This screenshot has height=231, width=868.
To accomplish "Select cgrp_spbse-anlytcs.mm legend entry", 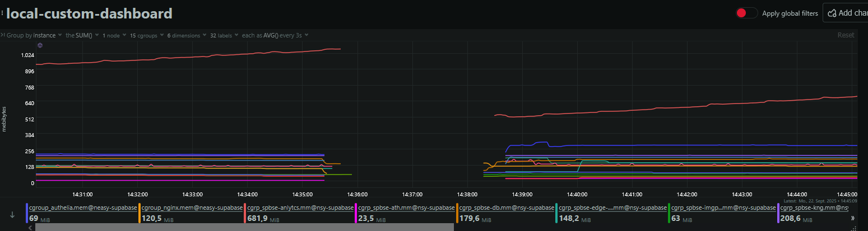I will point(300,213).
